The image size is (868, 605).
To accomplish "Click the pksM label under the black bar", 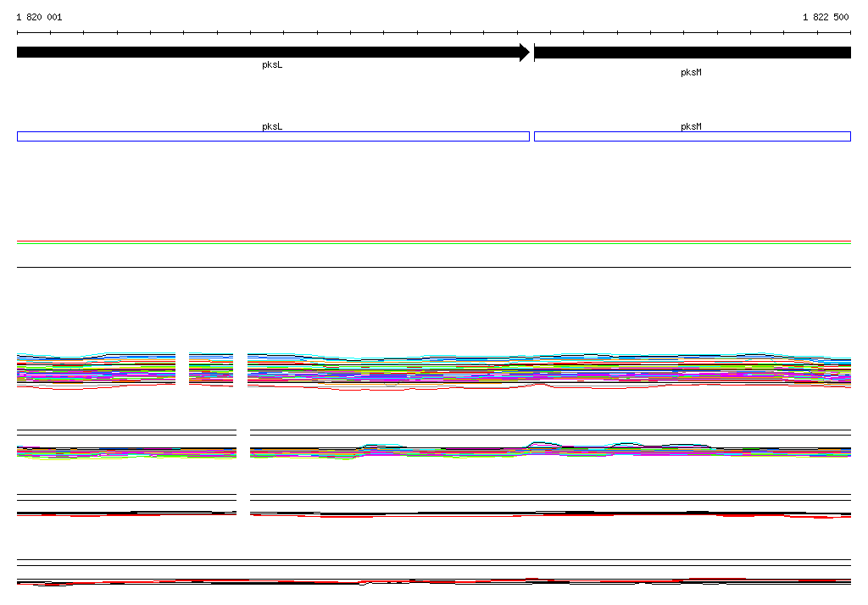I will pos(691,72).
